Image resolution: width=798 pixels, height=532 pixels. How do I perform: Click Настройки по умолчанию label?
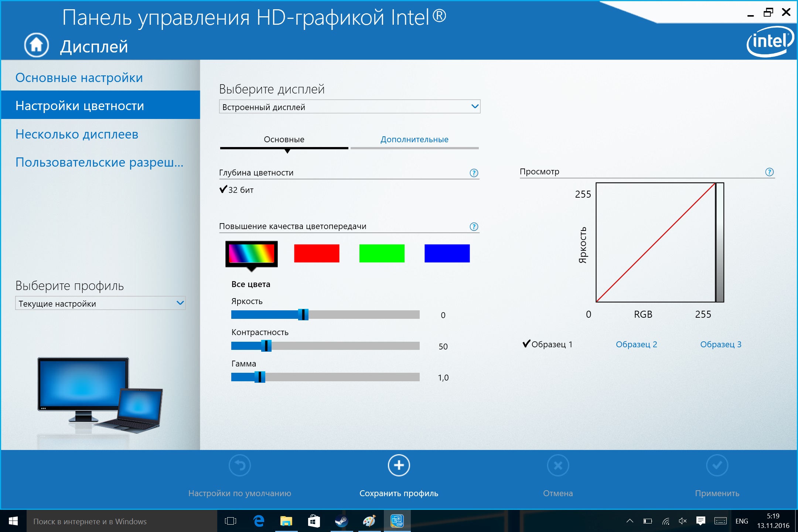(x=240, y=493)
